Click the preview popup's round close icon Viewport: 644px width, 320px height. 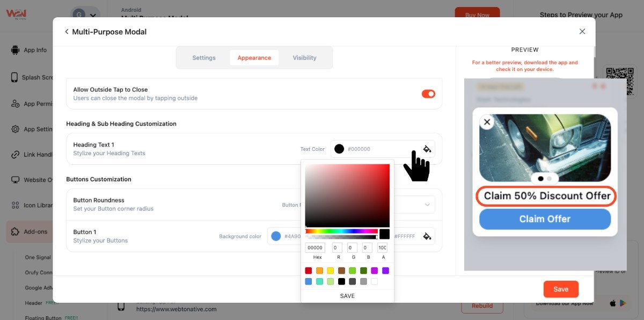pos(487,122)
